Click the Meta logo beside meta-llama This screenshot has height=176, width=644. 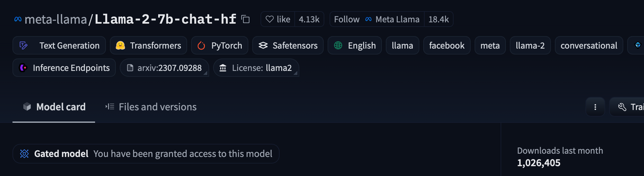[18, 19]
